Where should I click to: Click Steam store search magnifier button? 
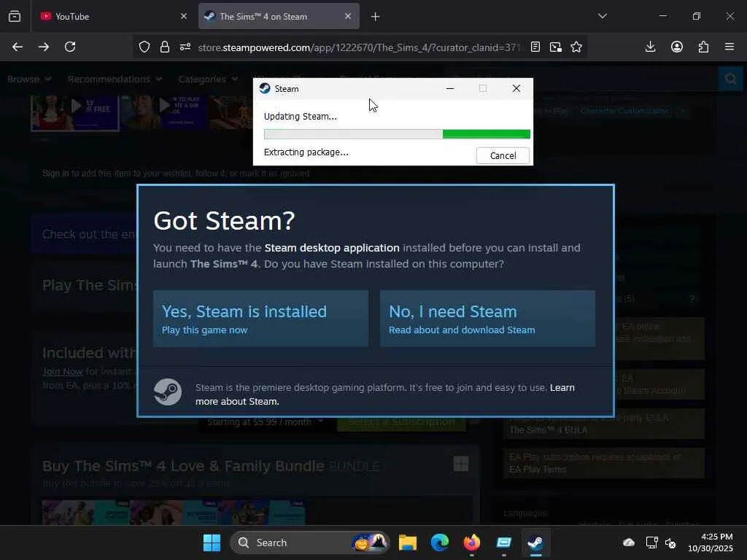730,79
